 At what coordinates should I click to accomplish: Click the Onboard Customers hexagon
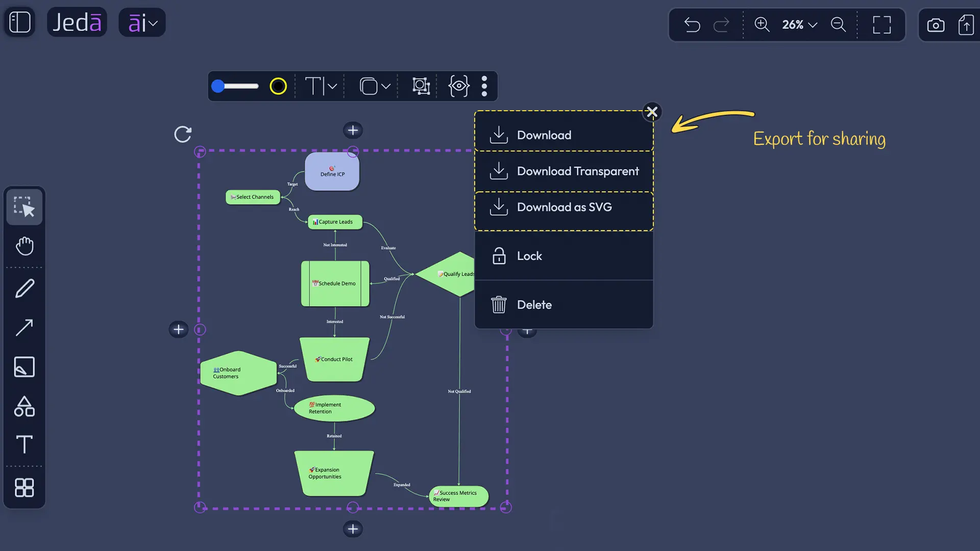coord(238,373)
